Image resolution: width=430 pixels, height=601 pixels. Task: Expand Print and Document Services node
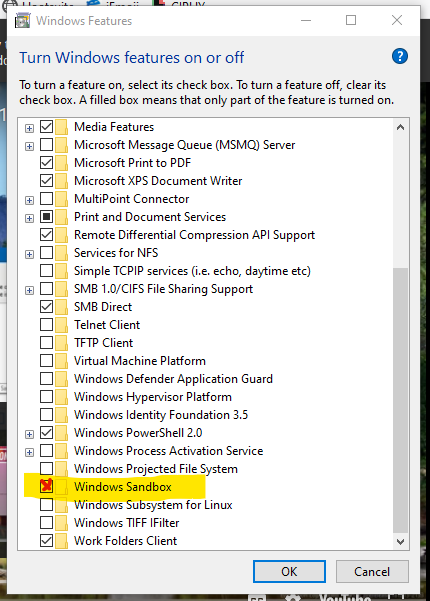(x=30, y=218)
